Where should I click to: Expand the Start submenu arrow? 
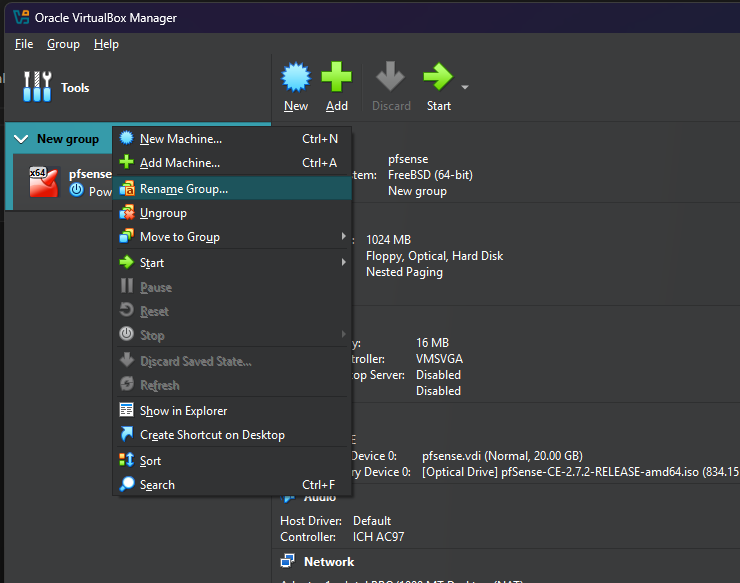344,262
